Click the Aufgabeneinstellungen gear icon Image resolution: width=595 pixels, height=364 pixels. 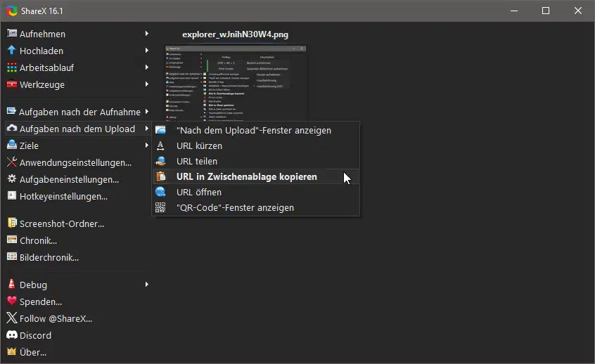coord(12,178)
